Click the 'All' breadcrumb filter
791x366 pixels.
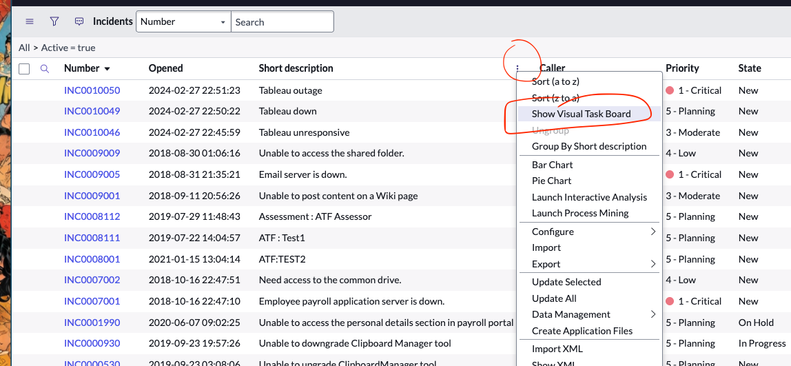24,48
